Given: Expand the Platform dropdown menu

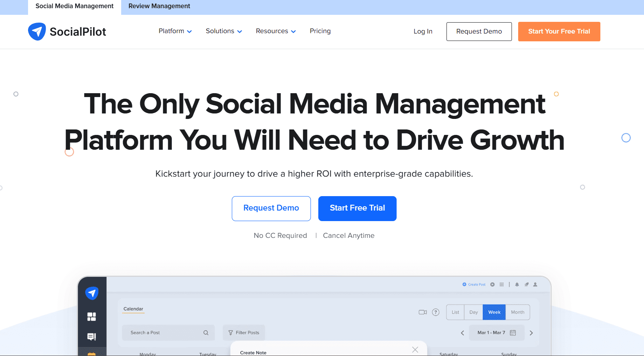Looking at the screenshot, I should [x=175, y=31].
